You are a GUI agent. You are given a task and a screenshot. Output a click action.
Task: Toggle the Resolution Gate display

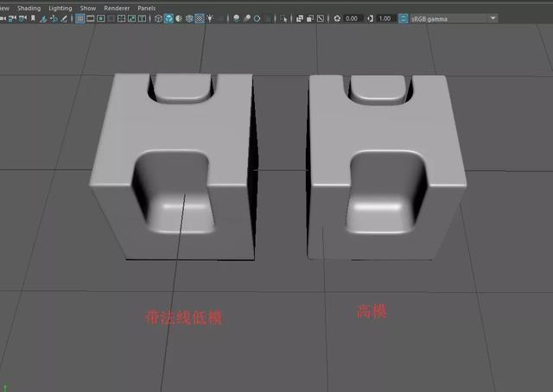(100, 18)
